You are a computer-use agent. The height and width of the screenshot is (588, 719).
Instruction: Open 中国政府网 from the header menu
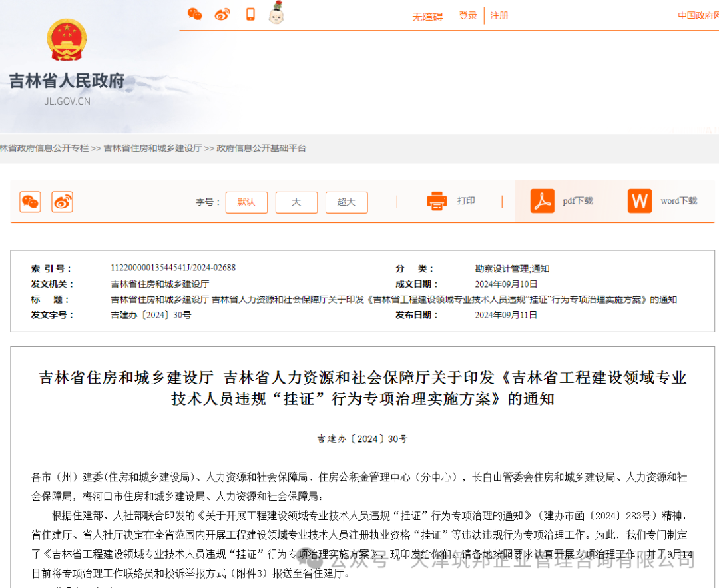(x=697, y=14)
